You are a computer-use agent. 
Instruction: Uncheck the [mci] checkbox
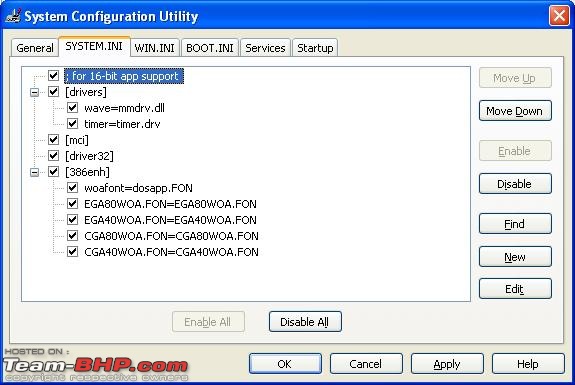coord(54,140)
